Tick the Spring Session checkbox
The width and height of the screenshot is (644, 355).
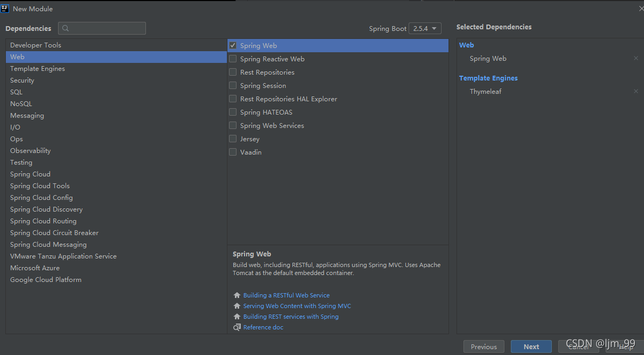(x=233, y=85)
